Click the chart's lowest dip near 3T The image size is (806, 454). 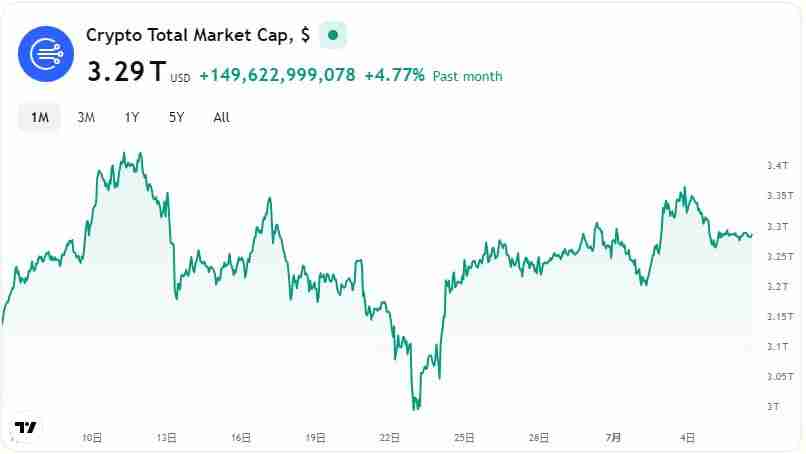[415, 407]
